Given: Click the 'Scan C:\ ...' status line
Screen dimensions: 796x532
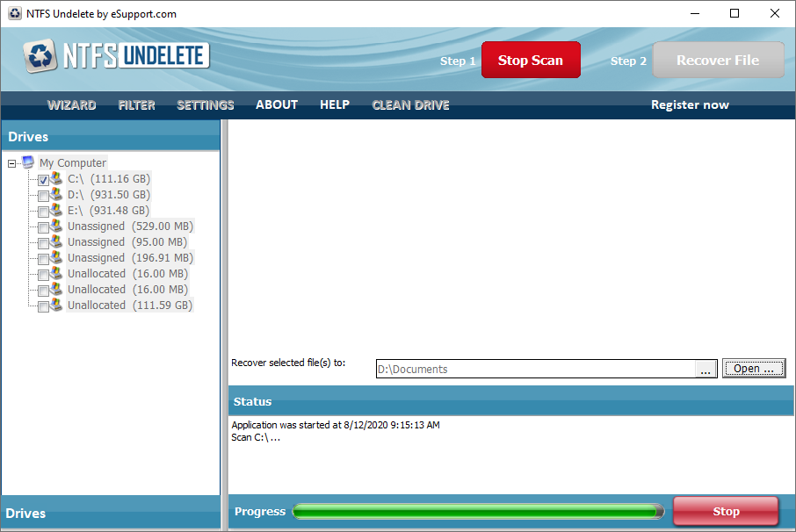Looking at the screenshot, I should coord(256,437).
